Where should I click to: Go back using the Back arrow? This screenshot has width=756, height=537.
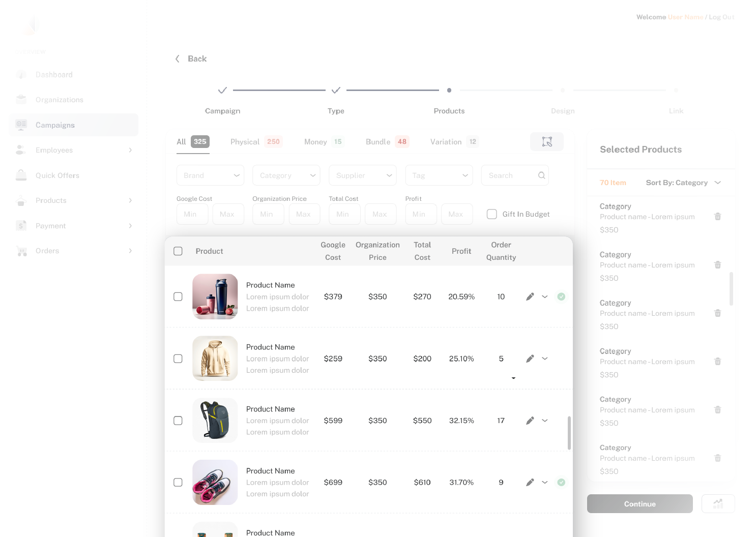[178, 59]
